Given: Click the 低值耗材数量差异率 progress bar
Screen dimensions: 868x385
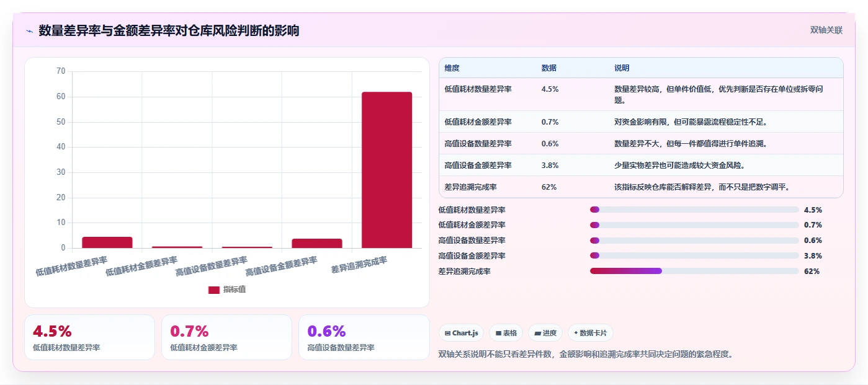Looking at the screenshot, I should (694, 210).
